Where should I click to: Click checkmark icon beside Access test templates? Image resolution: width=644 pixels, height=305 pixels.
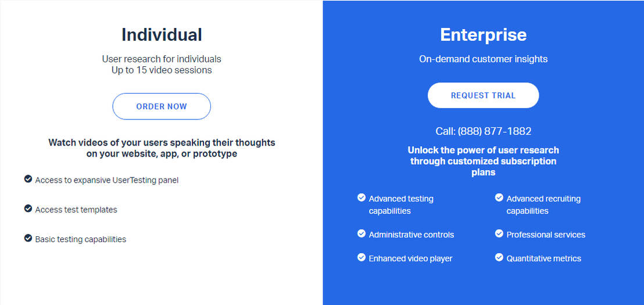click(x=28, y=208)
